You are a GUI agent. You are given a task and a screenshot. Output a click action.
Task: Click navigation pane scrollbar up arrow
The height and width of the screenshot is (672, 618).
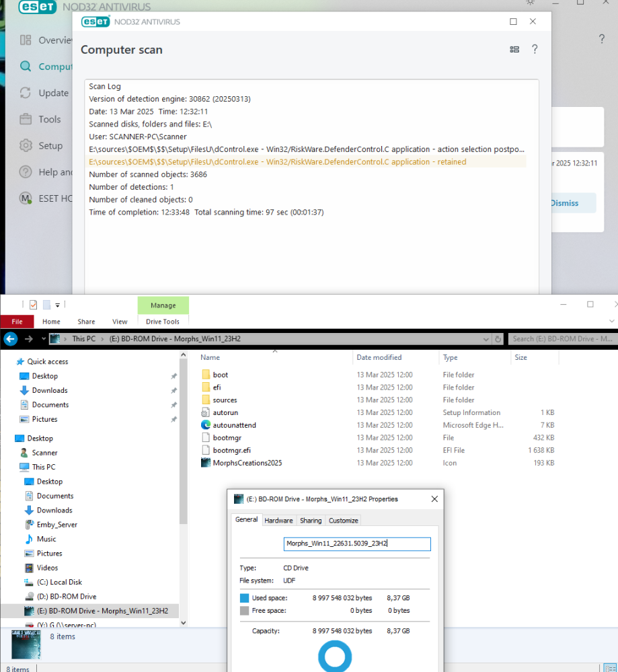pyautogui.click(x=184, y=355)
